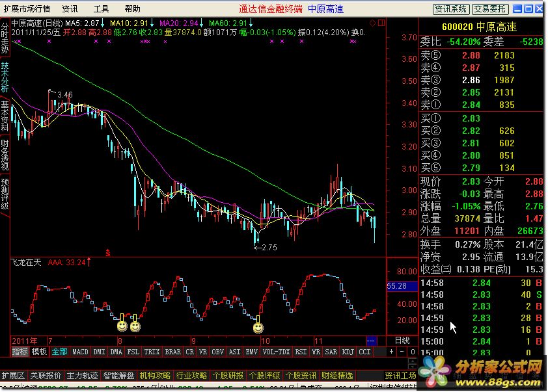Click the minus button beside indicator tabs
548x392 pixels.
[402, 352]
